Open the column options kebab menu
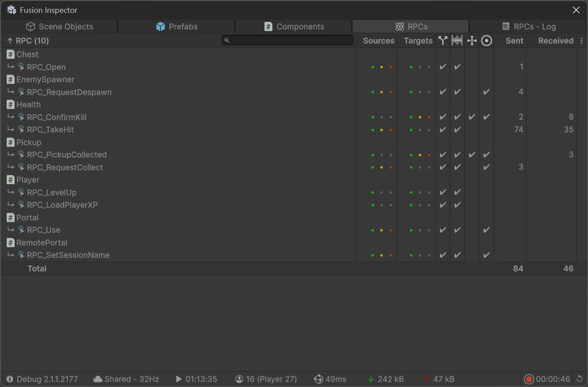 click(x=582, y=41)
